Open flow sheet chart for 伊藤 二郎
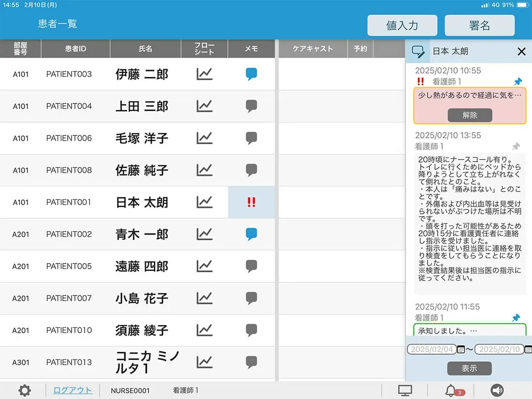The height and width of the screenshot is (399, 532). tap(205, 74)
